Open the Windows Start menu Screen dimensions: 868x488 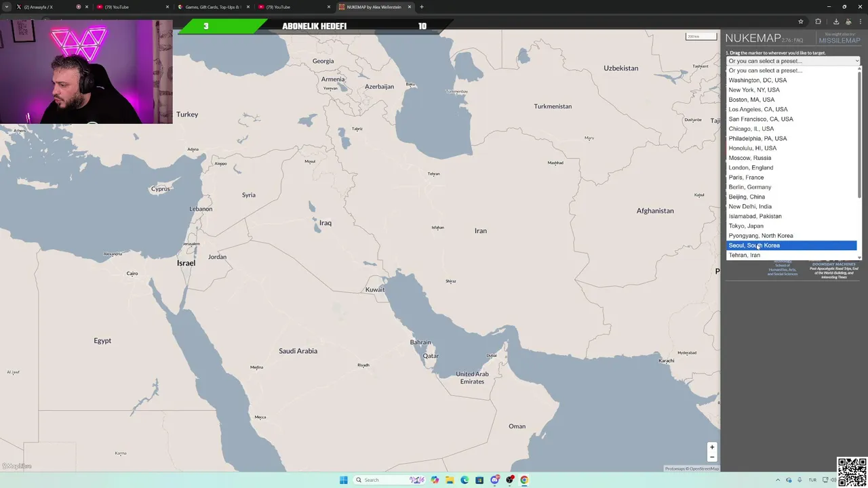click(344, 480)
